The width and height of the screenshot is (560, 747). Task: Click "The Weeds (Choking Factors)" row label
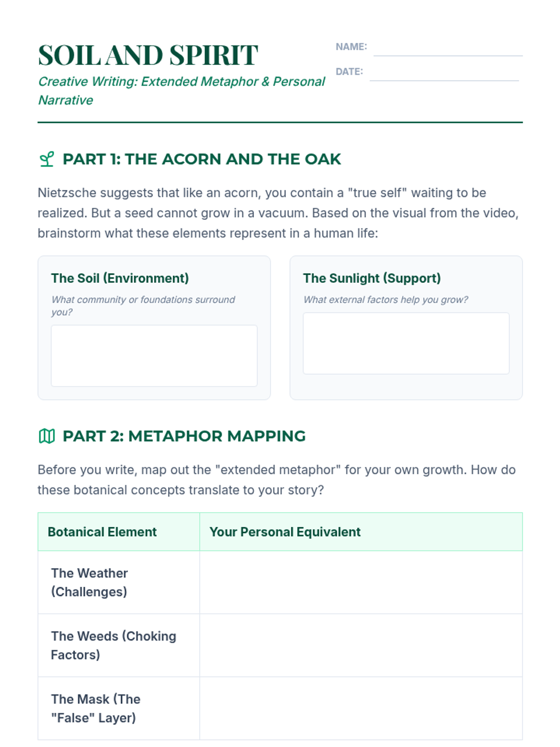[113, 645]
